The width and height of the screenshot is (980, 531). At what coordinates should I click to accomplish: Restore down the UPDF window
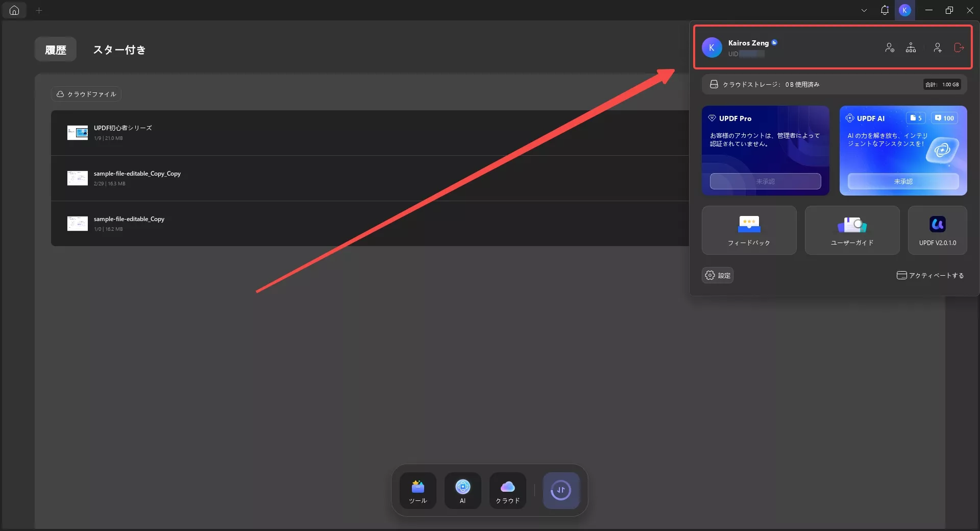click(949, 10)
